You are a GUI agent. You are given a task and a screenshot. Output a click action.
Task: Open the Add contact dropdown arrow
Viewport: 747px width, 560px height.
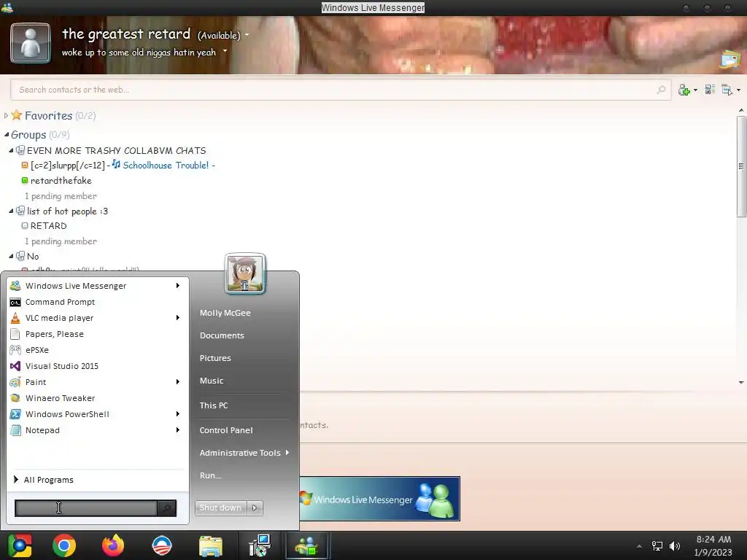click(695, 90)
